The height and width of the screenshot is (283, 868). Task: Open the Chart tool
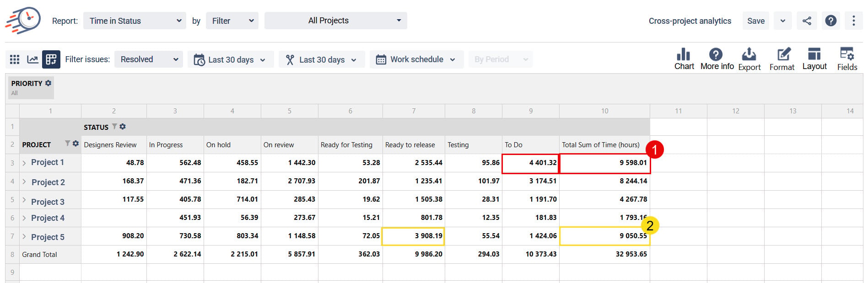point(684,59)
